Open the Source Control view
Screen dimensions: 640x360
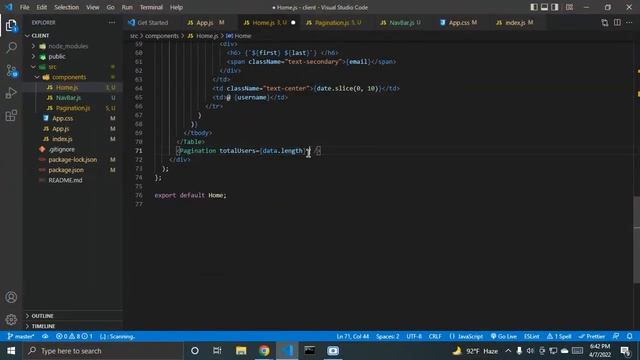tap(11, 71)
